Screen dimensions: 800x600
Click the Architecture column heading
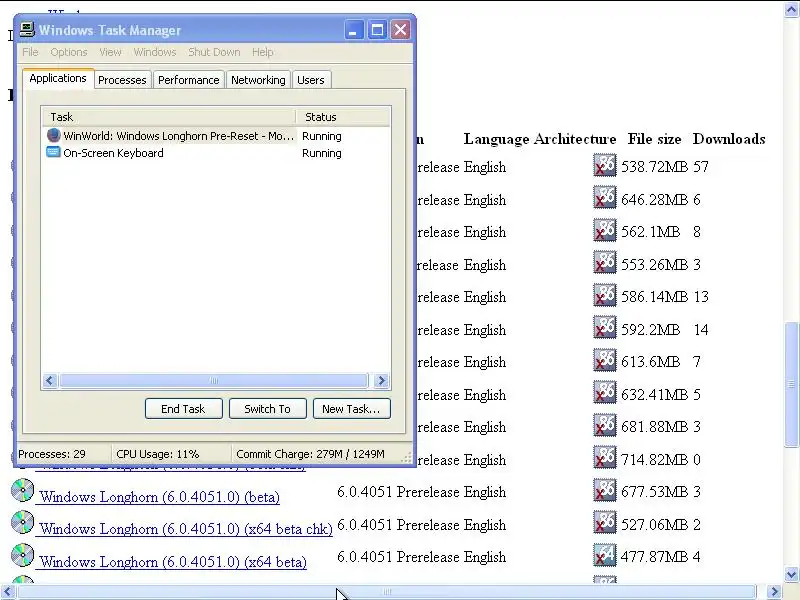coord(576,139)
